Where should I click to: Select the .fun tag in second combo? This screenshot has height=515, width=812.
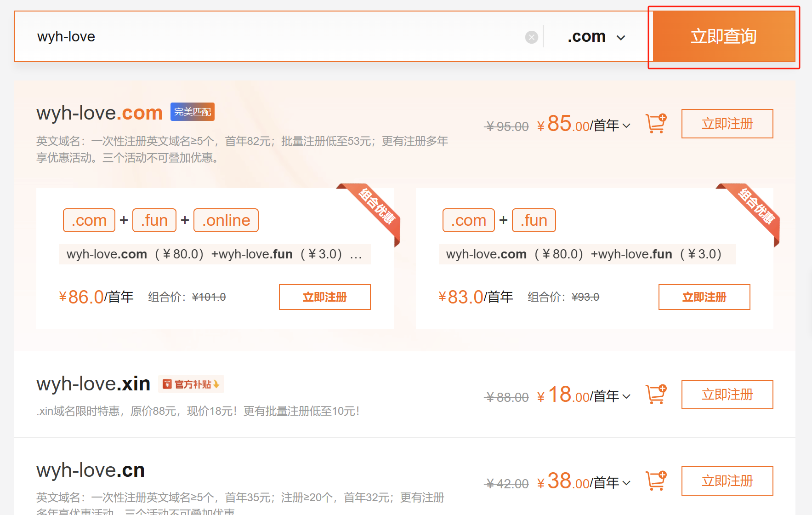[x=534, y=220]
